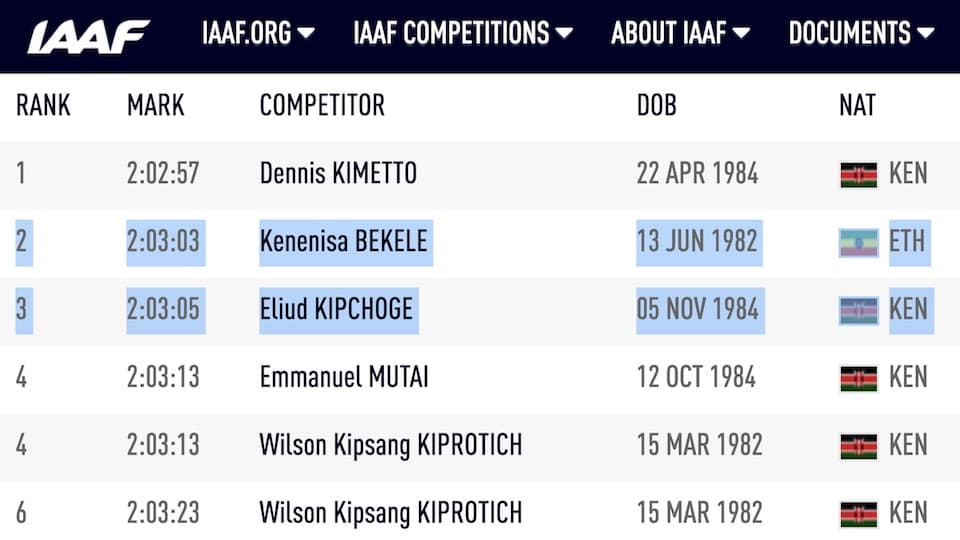This screenshot has height=540, width=960.
Task: Open Kenenisa BEKELE competitor profile
Action: [343, 241]
